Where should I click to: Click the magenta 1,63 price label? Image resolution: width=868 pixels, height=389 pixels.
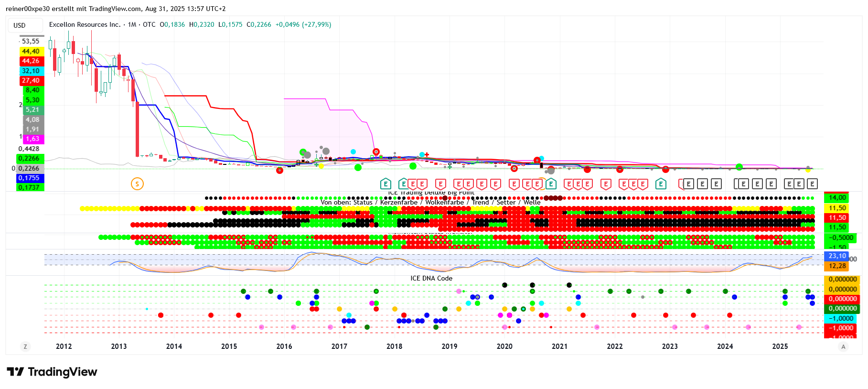[32, 139]
